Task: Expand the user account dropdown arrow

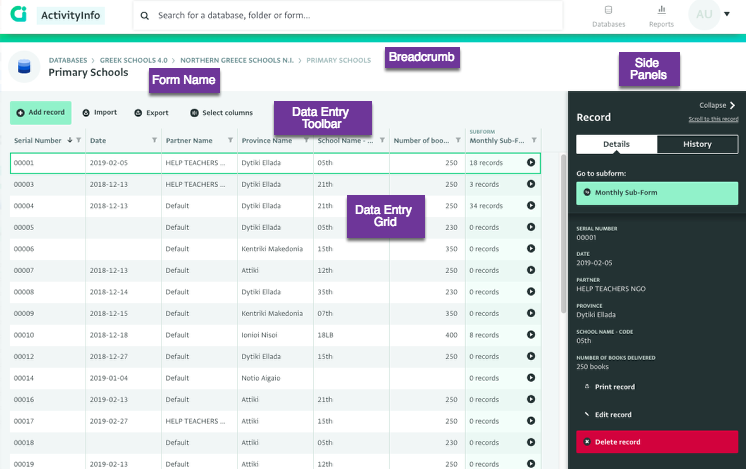Action: (726, 14)
